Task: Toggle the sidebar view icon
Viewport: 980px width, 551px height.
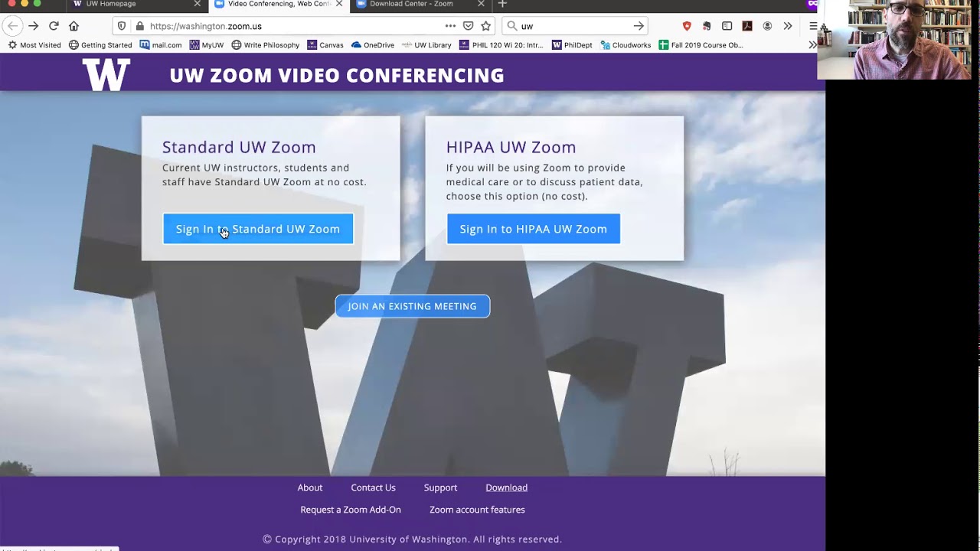Action: (727, 26)
